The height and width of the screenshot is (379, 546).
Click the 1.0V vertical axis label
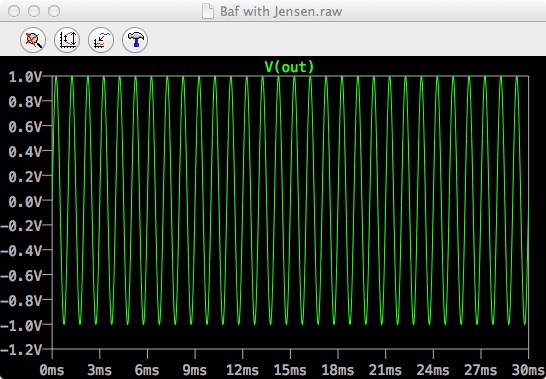pos(25,77)
